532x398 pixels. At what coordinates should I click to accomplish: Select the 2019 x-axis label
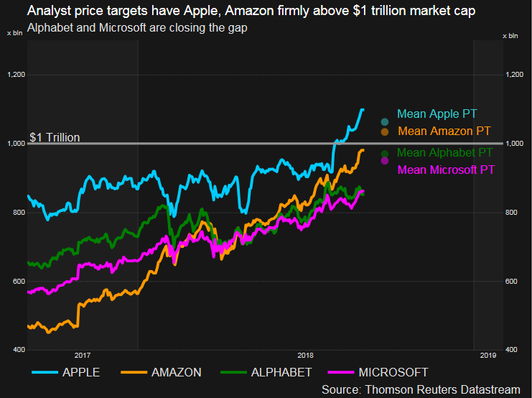pyautogui.click(x=487, y=355)
